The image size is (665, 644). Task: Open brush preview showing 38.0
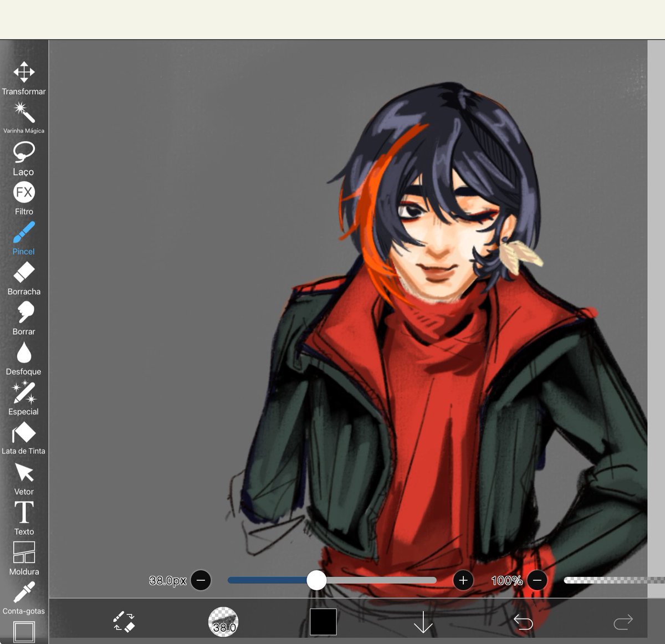(x=223, y=621)
